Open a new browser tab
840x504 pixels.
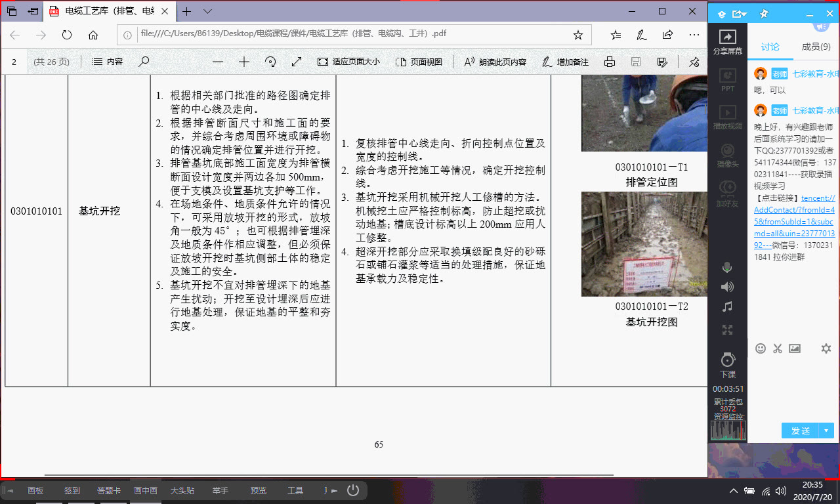click(x=187, y=12)
